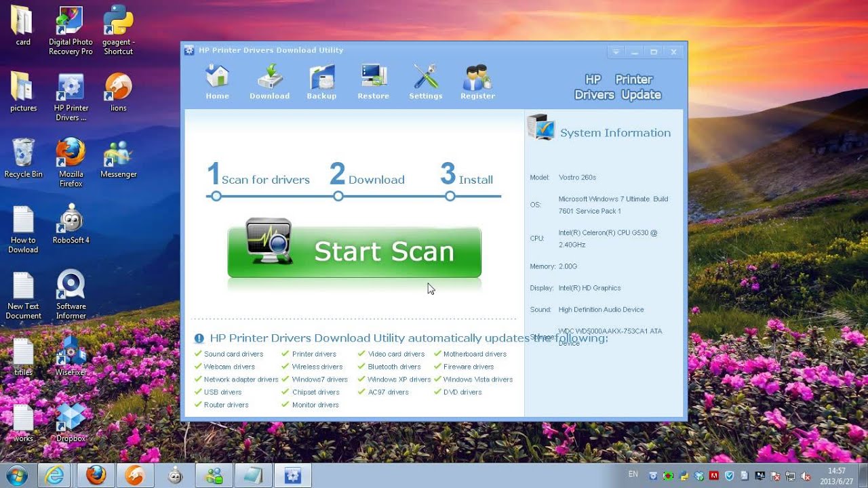Switch to HP Printer Drivers taskbar button
The image size is (868, 488).
pyautogui.click(x=292, y=476)
